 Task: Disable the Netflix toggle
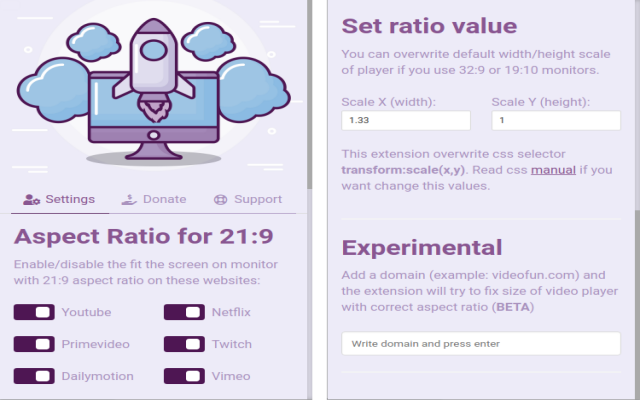(184, 312)
